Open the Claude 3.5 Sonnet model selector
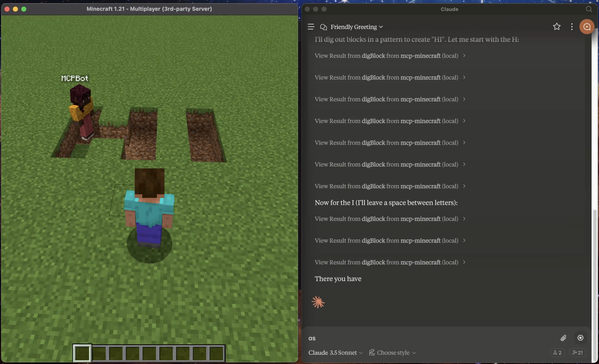This screenshot has height=364, width=599. pyautogui.click(x=335, y=353)
